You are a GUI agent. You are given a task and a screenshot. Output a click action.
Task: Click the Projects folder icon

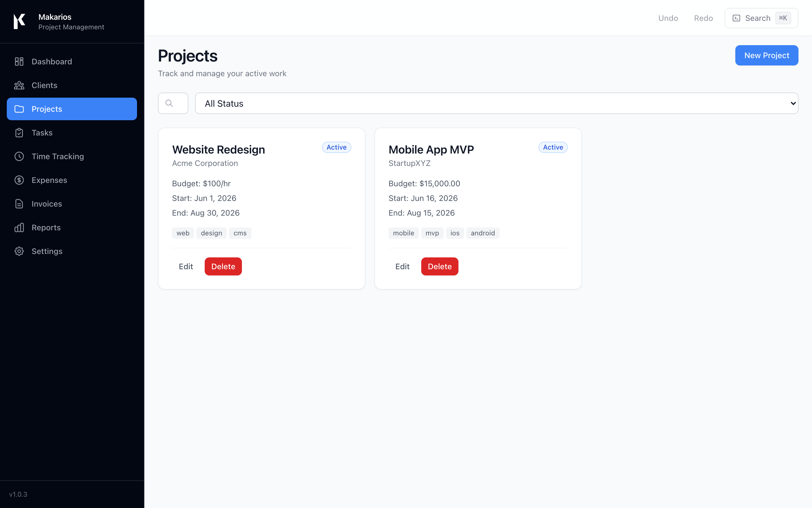point(19,109)
